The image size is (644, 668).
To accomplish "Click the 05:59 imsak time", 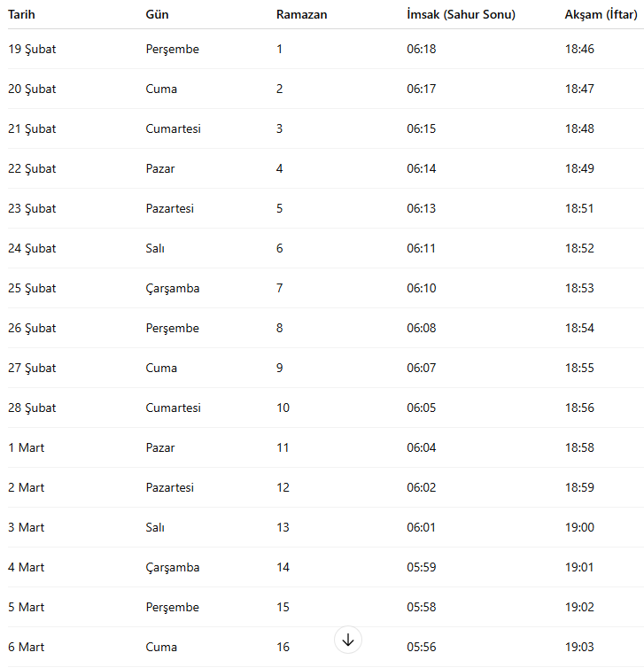I will coord(422,567).
